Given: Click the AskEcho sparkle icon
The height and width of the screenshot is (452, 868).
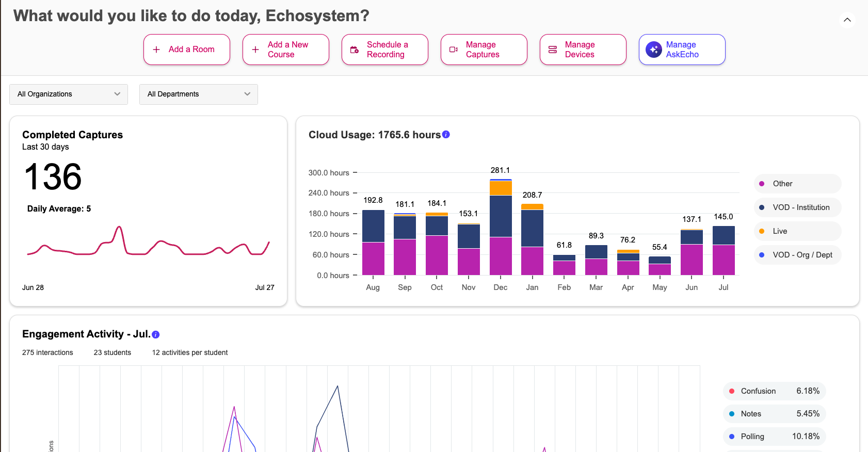Looking at the screenshot, I should coord(654,50).
